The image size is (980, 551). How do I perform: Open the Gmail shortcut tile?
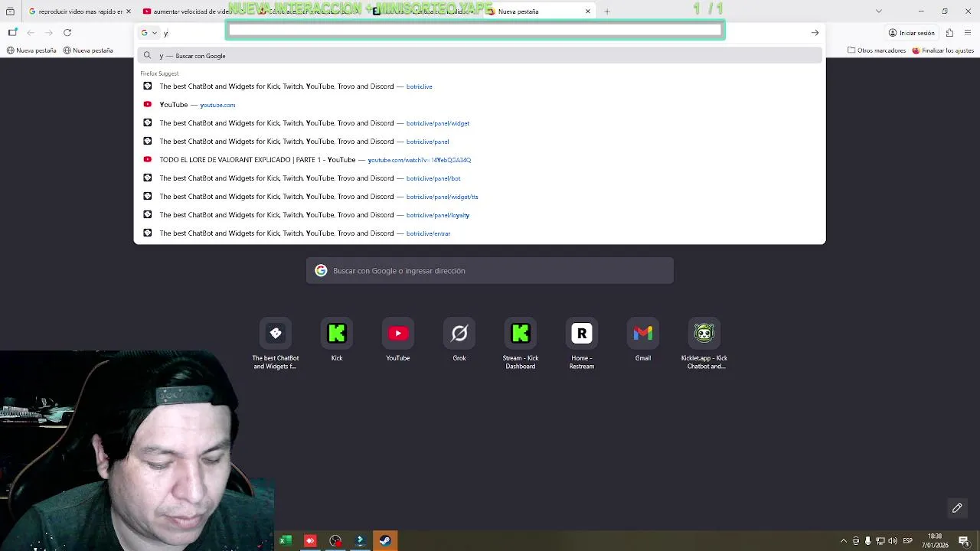tap(643, 341)
